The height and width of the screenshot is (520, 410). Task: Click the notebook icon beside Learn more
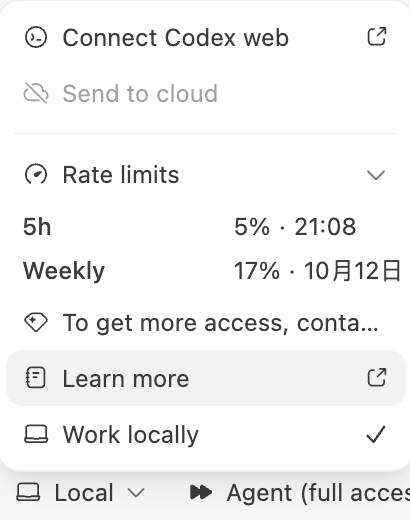pos(35,378)
